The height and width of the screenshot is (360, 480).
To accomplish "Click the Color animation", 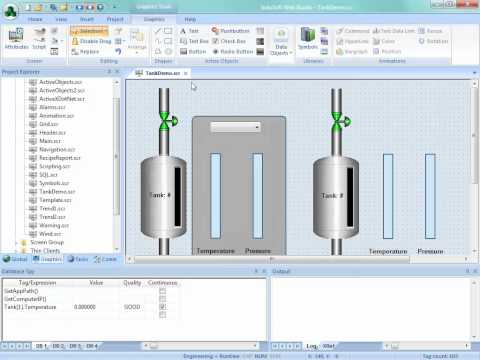I will point(384,41).
